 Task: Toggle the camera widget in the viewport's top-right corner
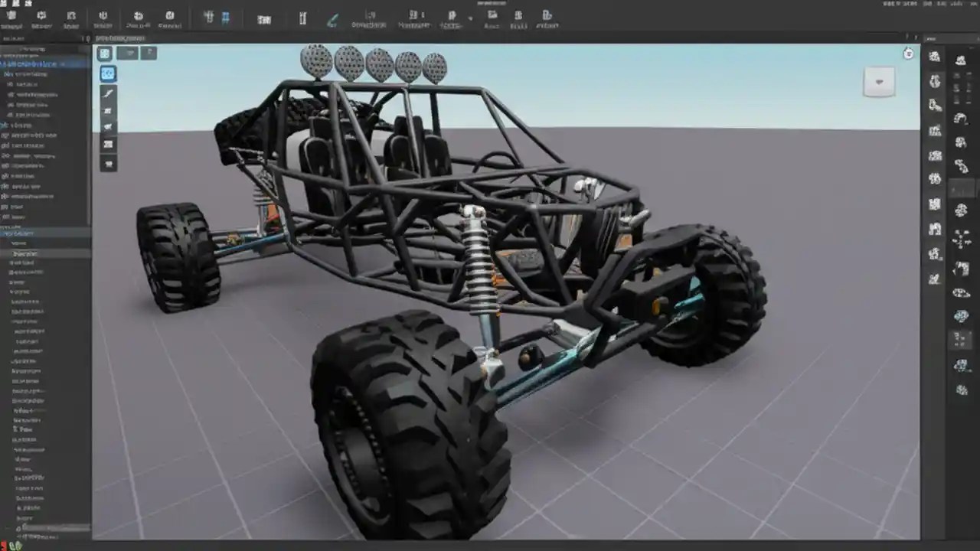878,82
